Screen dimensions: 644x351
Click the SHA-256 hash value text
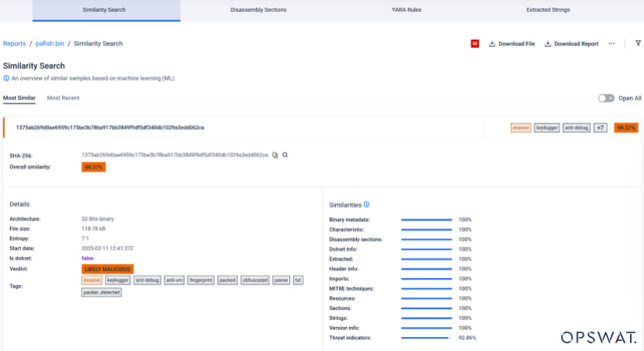click(x=175, y=155)
